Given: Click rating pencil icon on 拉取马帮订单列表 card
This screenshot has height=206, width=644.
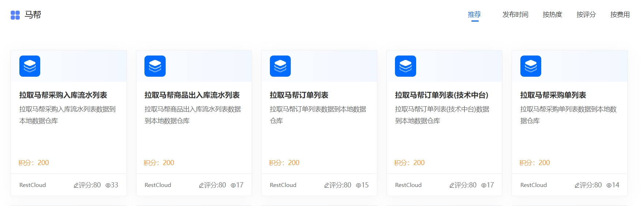Looking at the screenshot, I should point(327,185).
